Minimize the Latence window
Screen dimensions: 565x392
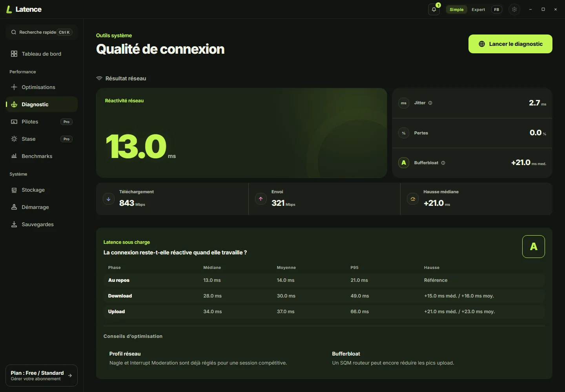point(530,9)
